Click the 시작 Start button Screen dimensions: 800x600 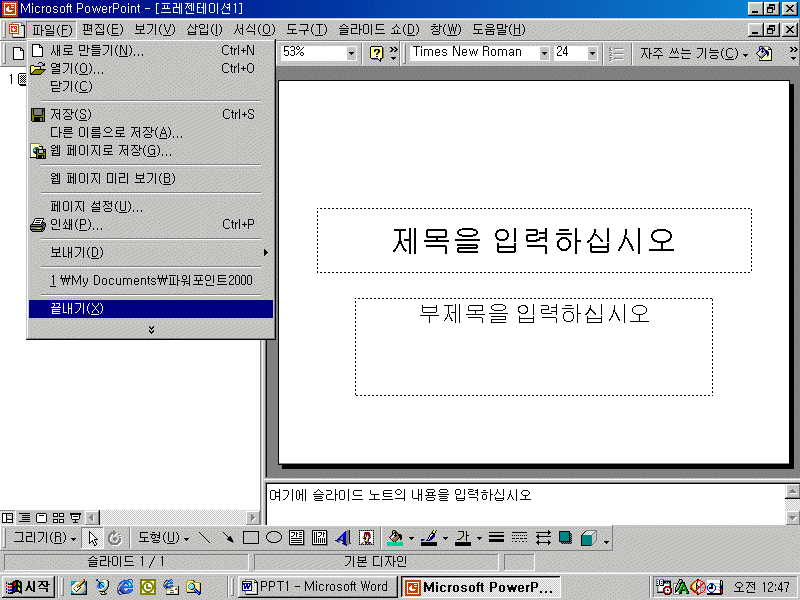point(29,587)
